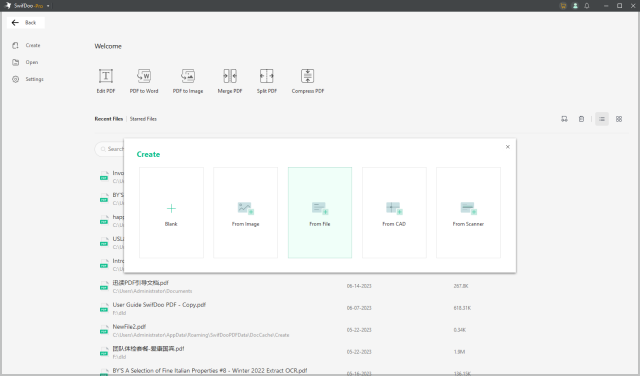Switch to the Starred Files tab
The image size is (640, 376).
pyautogui.click(x=143, y=119)
